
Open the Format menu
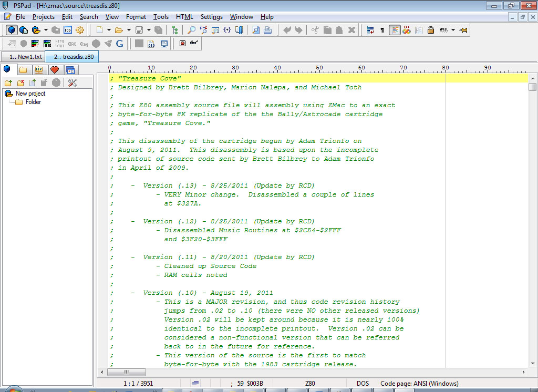tap(136, 17)
